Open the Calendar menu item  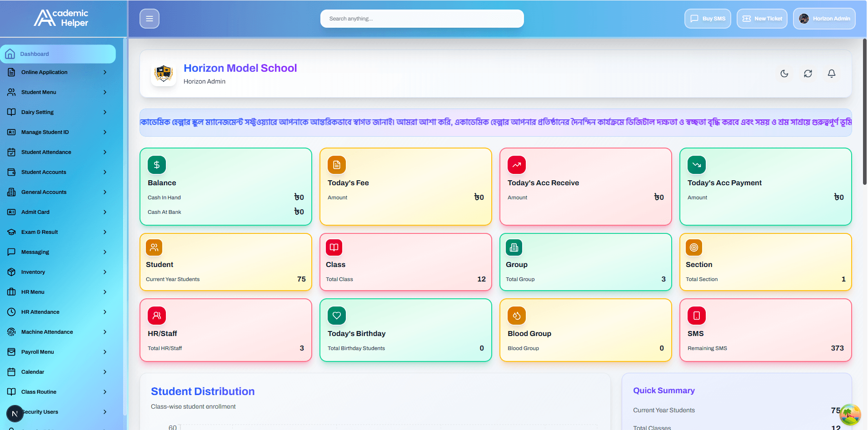[58, 372]
